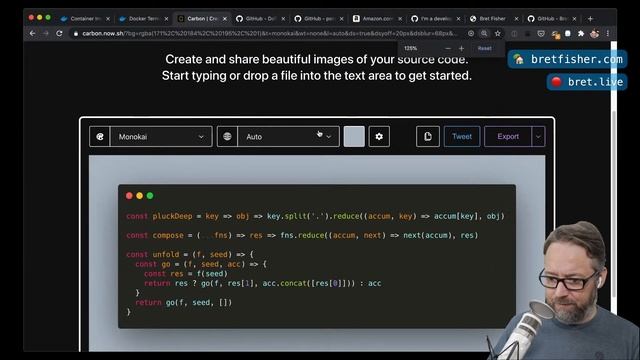Open the Auto language dropdown

tap(288, 137)
